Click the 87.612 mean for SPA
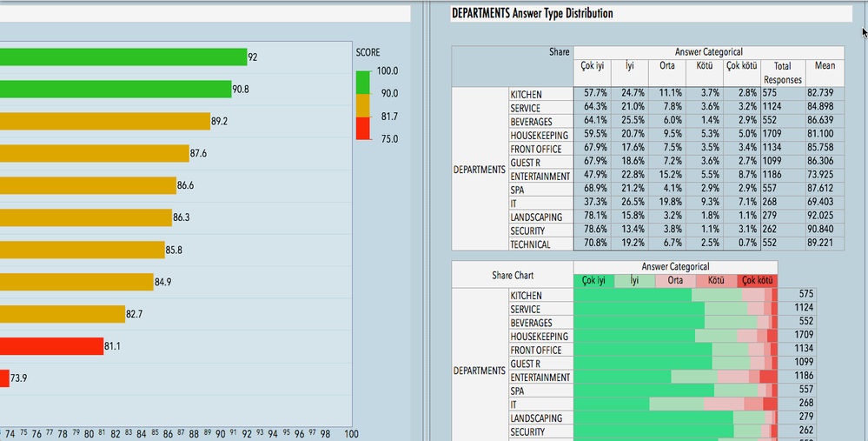 click(825, 189)
